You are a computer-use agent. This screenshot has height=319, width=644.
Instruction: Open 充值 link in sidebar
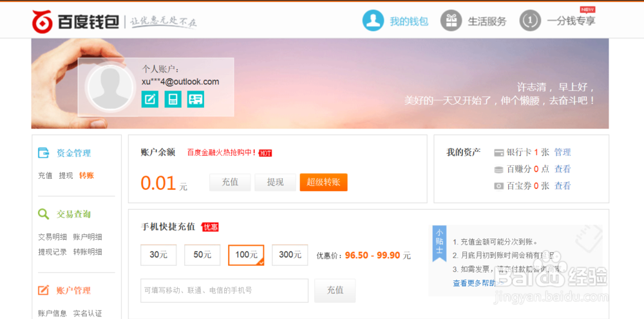45,176
